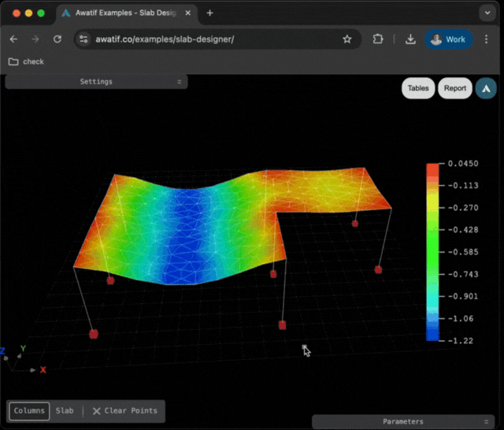Open the Tables view

[x=418, y=88]
